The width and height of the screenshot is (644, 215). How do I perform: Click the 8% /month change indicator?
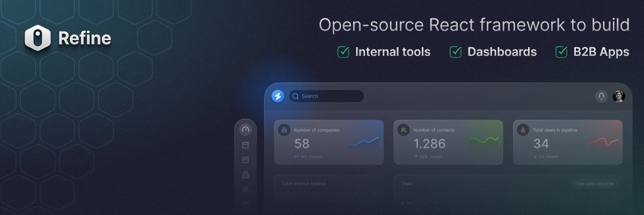pyautogui.click(x=546, y=157)
